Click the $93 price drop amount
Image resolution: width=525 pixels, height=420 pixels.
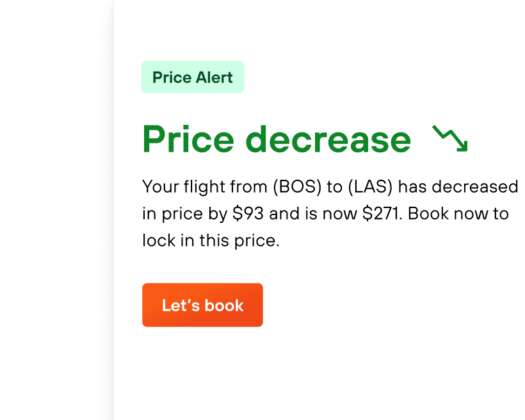(x=248, y=214)
